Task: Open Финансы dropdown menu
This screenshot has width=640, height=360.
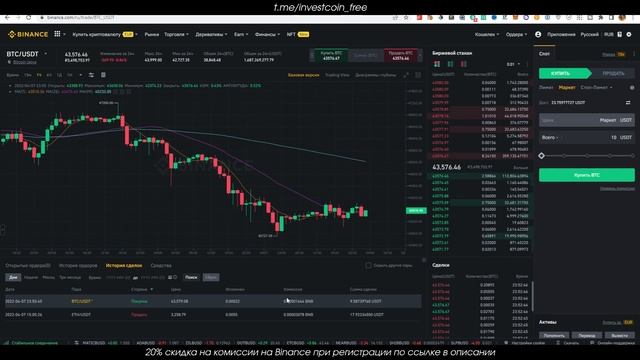Action: click(267, 34)
